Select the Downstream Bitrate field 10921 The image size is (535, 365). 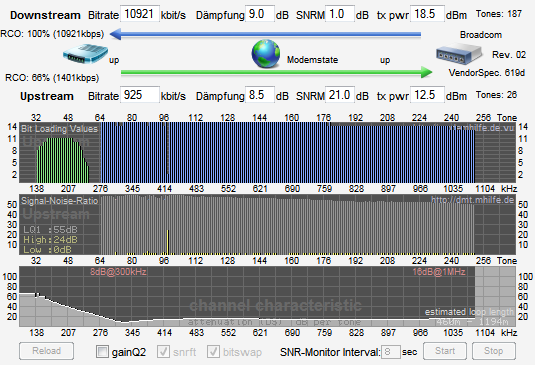click(140, 14)
